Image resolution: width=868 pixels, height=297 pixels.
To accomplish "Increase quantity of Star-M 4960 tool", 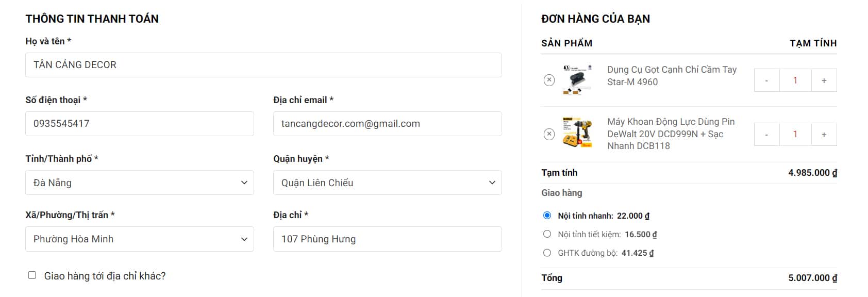I will click(824, 80).
